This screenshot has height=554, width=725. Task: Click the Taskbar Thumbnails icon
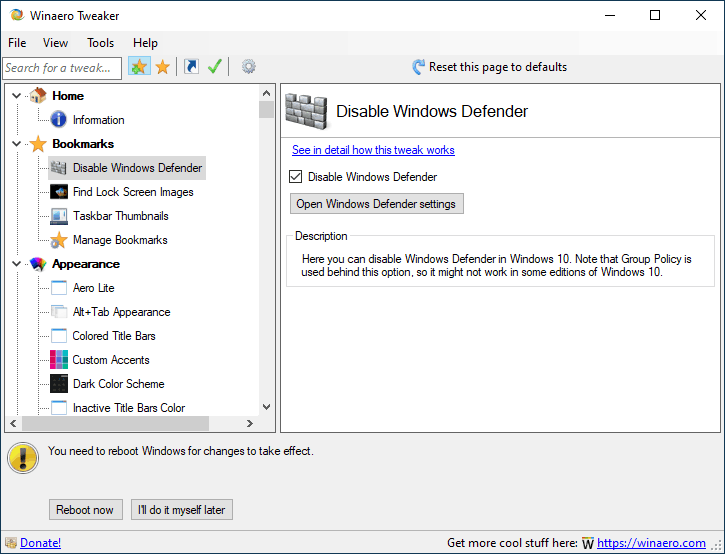pos(59,216)
